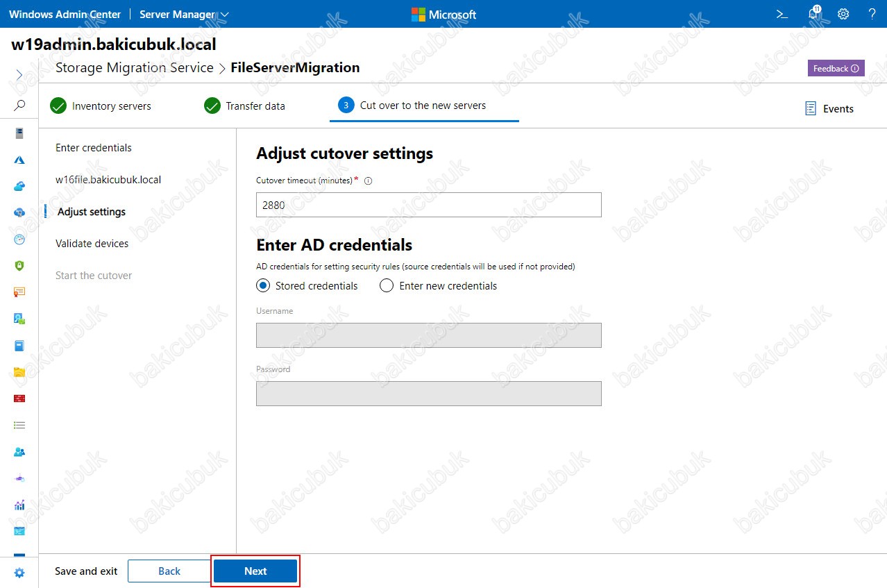This screenshot has height=588, width=887.
Task: Open the Events blue book icon
Action: coord(19,345)
